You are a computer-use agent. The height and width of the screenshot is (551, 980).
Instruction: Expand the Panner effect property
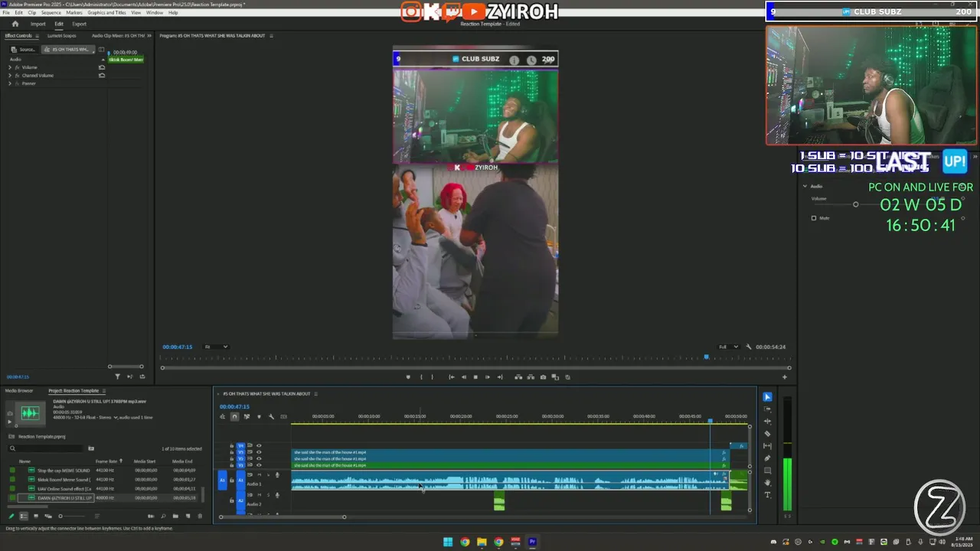tap(10, 83)
